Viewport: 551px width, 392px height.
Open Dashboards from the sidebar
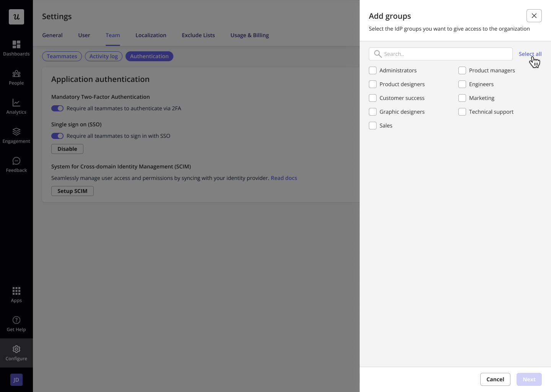click(x=16, y=48)
